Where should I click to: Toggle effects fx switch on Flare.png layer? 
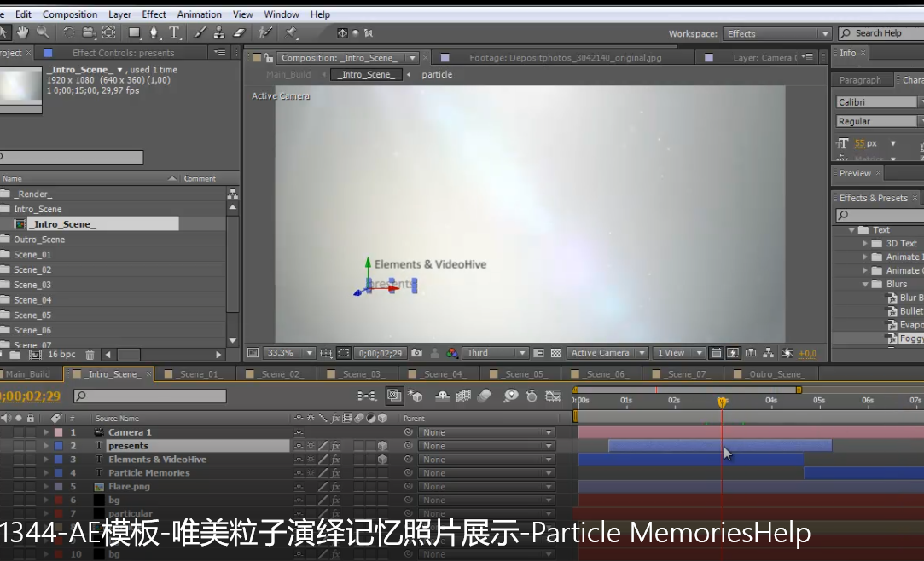(x=335, y=487)
